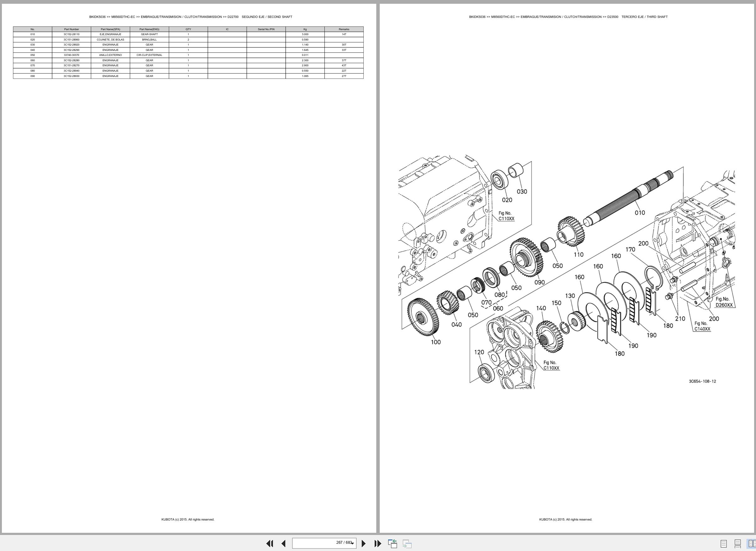Click the 14T remark cell

(344, 34)
